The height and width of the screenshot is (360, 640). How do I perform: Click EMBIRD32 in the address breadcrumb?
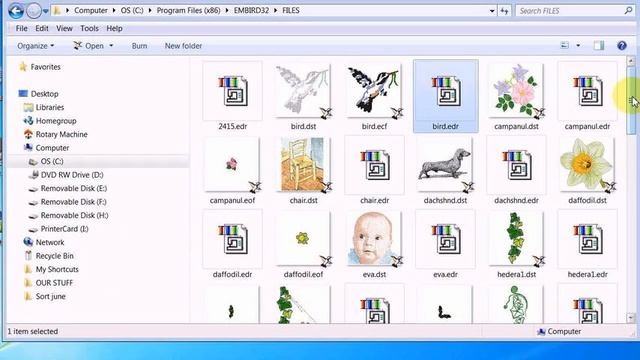pyautogui.click(x=251, y=11)
